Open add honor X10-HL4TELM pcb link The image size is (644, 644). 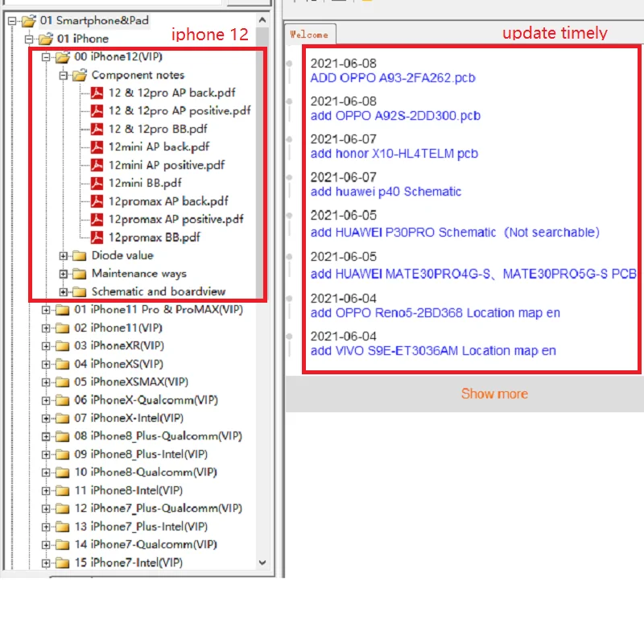394,154
